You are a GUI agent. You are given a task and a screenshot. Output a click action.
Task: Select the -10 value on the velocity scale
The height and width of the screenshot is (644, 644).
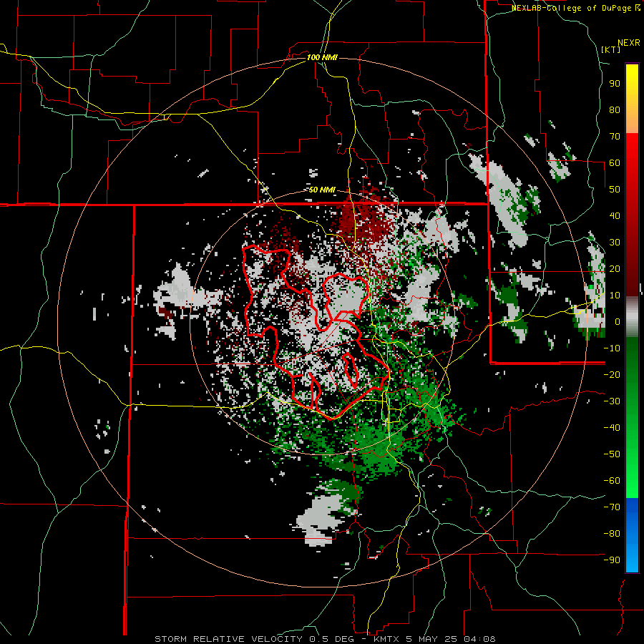[x=612, y=348]
